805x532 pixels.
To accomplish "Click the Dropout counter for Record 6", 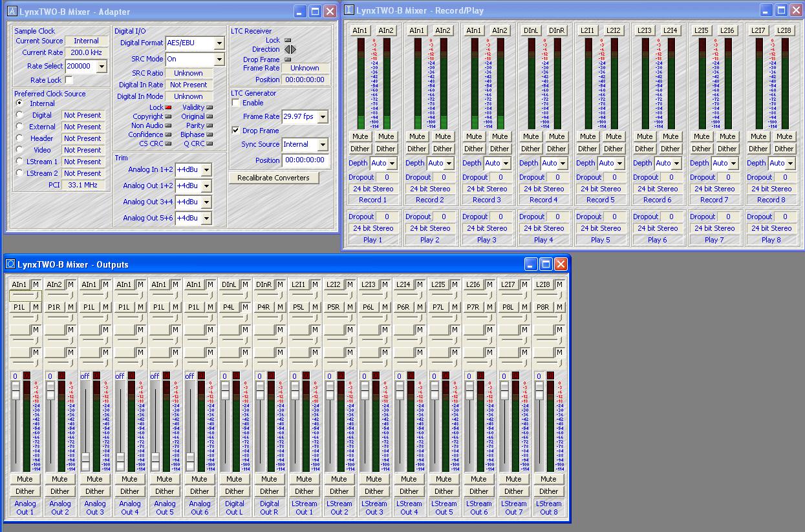I will [671, 177].
